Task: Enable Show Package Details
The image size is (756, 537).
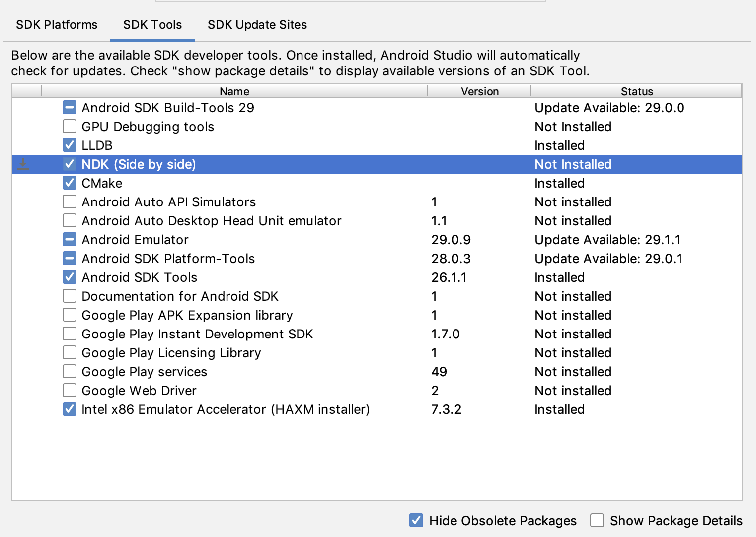Action: tap(597, 520)
